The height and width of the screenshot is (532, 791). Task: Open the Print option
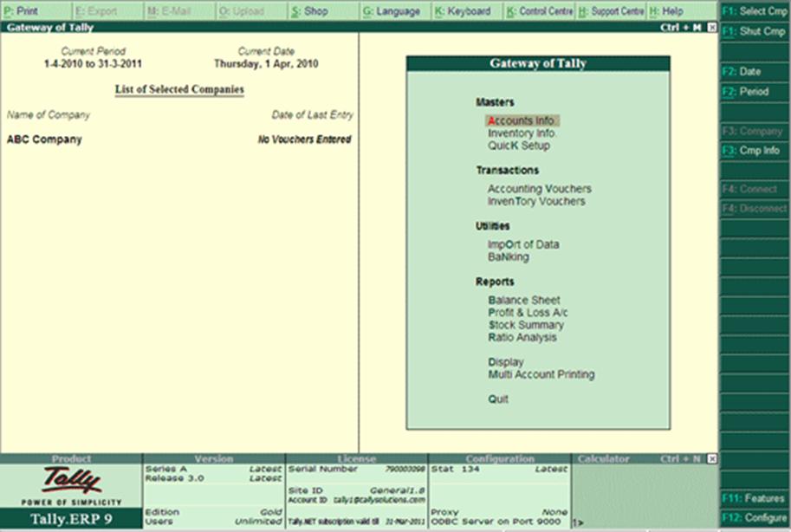[24, 11]
